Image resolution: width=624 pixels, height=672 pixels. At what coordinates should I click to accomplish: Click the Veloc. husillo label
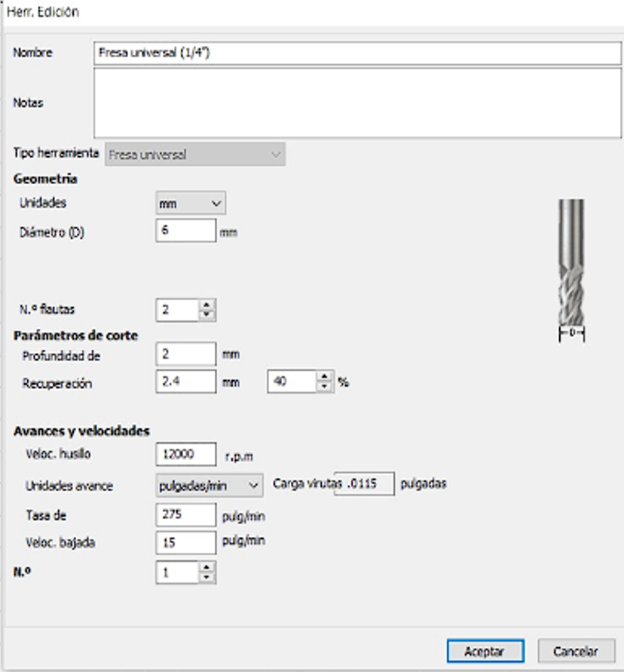coord(58,454)
